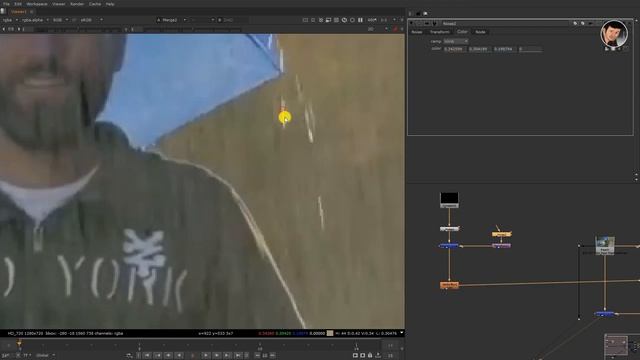Click the go to first frame button

[147, 356]
